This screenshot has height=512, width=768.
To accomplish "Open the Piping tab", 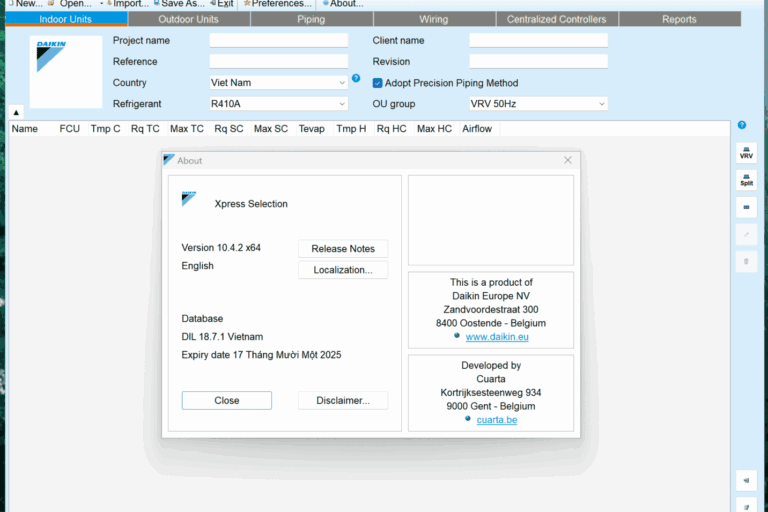I will click(x=311, y=19).
